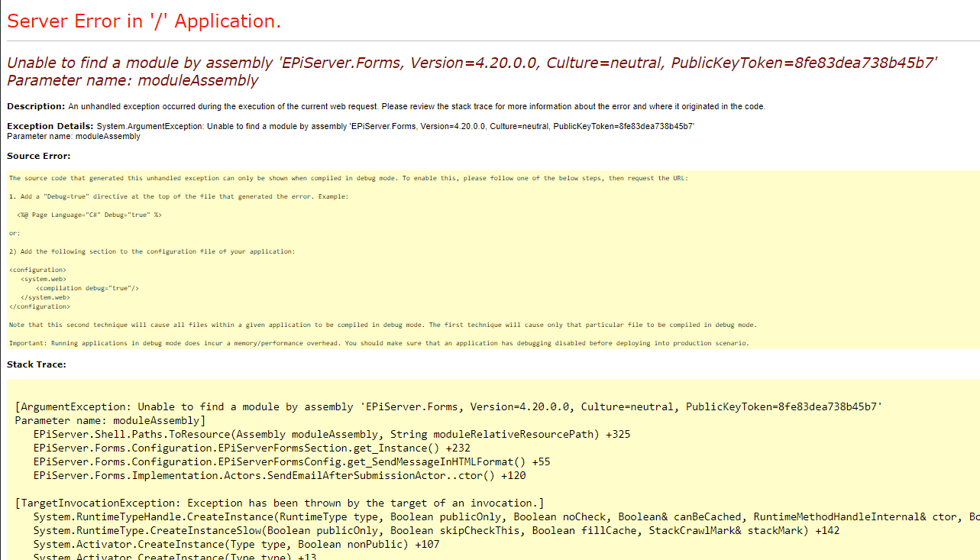
Task: Click the "Add a Debug=true directive" step one line
Action: 179,196
